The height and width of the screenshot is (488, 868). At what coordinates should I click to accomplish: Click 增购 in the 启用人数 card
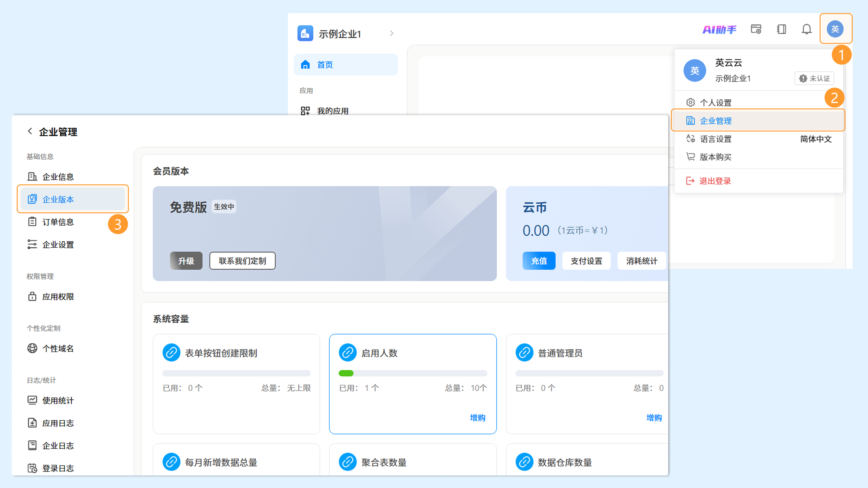tap(477, 418)
